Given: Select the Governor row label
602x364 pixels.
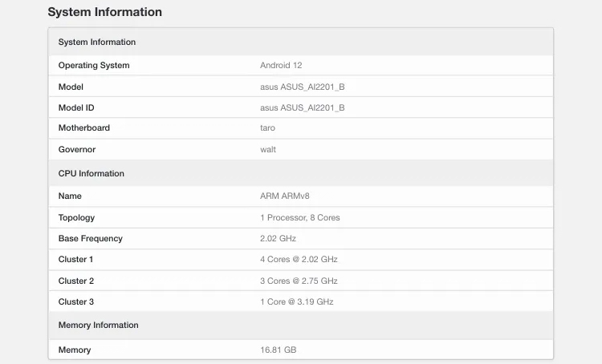Looking at the screenshot, I should [77, 149].
